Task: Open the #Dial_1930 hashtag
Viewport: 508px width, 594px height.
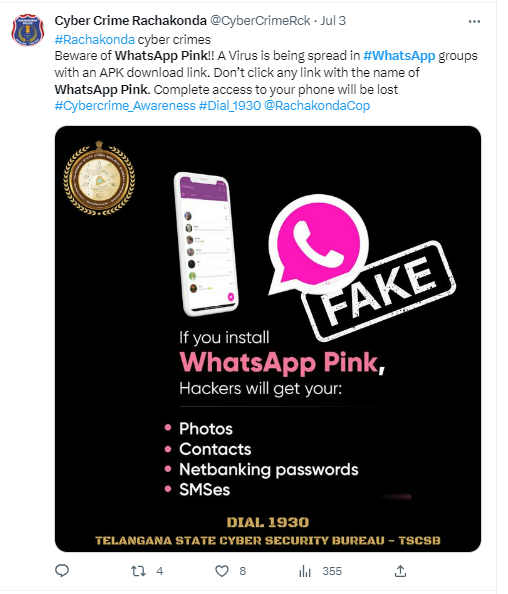Action: point(230,106)
